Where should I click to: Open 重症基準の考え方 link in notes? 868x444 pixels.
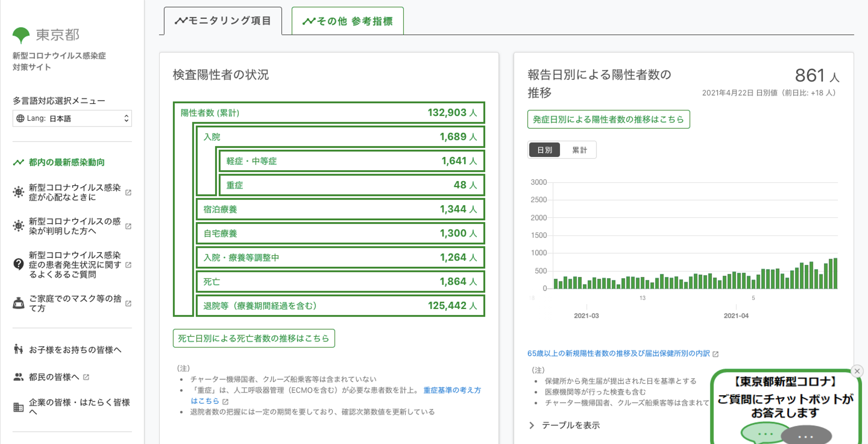click(452, 390)
